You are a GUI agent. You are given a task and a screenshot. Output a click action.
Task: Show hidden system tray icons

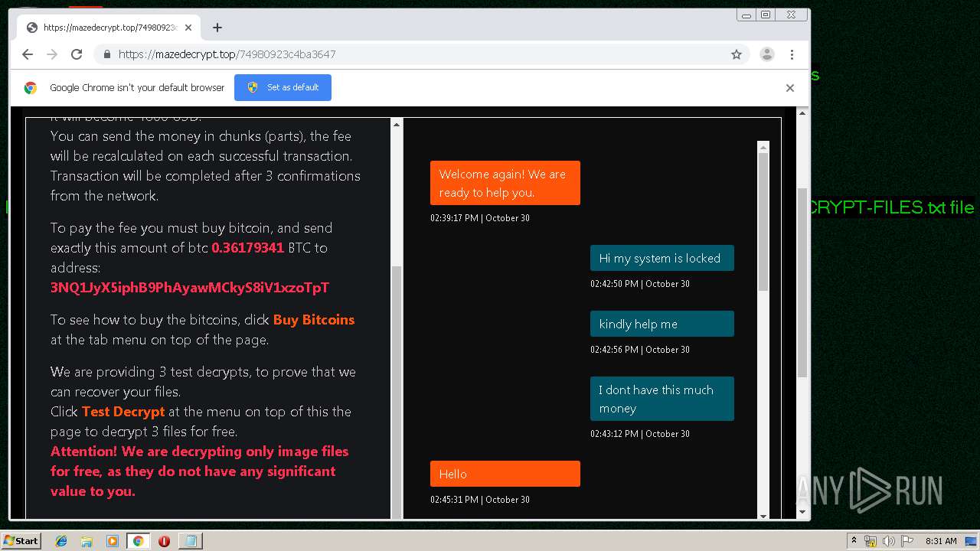(x=854, y=541)
